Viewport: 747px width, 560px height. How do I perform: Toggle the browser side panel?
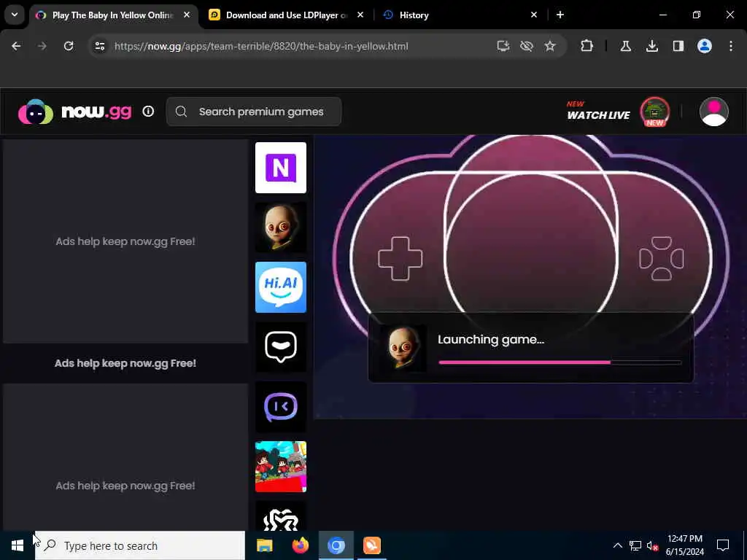(x=678, y=46)
